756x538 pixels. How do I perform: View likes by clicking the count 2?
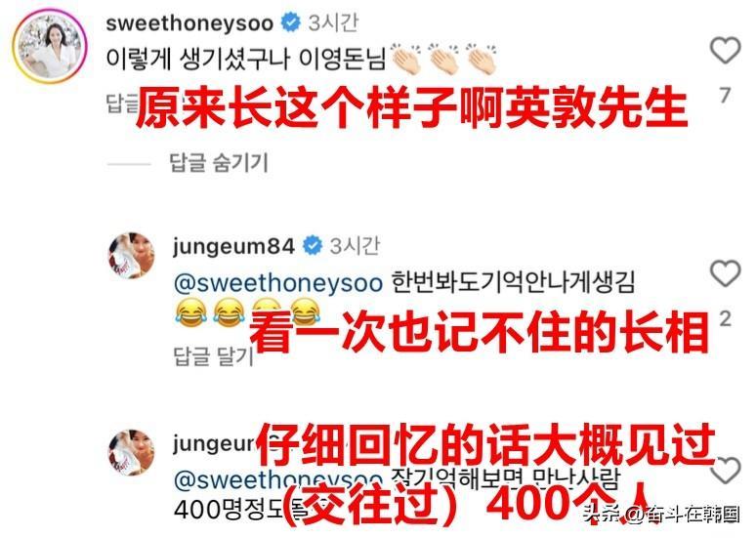click(725, 318)
